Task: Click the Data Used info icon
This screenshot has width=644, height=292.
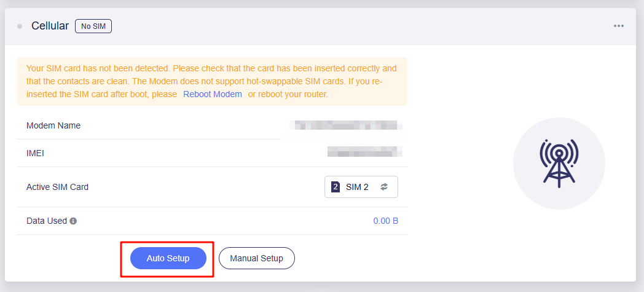Action: (x=73, y=221)
